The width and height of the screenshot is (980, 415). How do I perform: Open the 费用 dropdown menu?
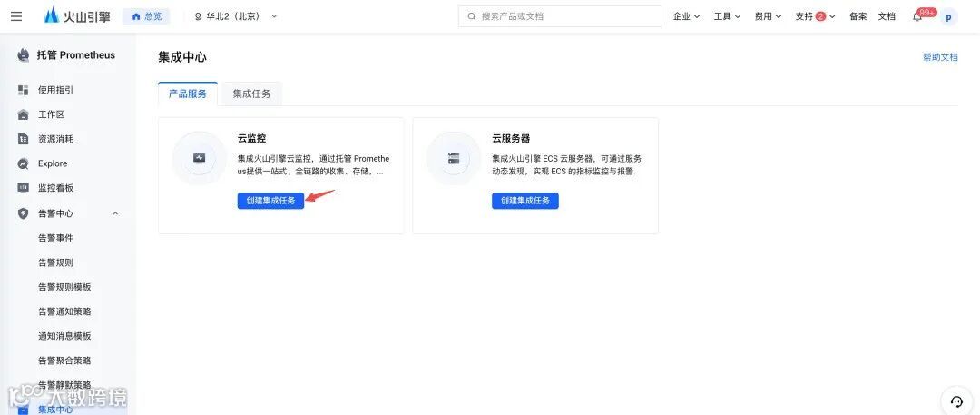tap(769, 16)
